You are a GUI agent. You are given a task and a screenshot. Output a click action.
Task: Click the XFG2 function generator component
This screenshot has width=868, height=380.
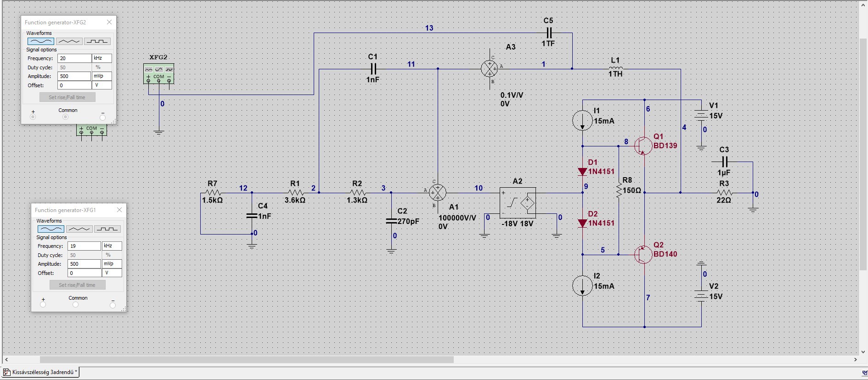tap(158, 73)
